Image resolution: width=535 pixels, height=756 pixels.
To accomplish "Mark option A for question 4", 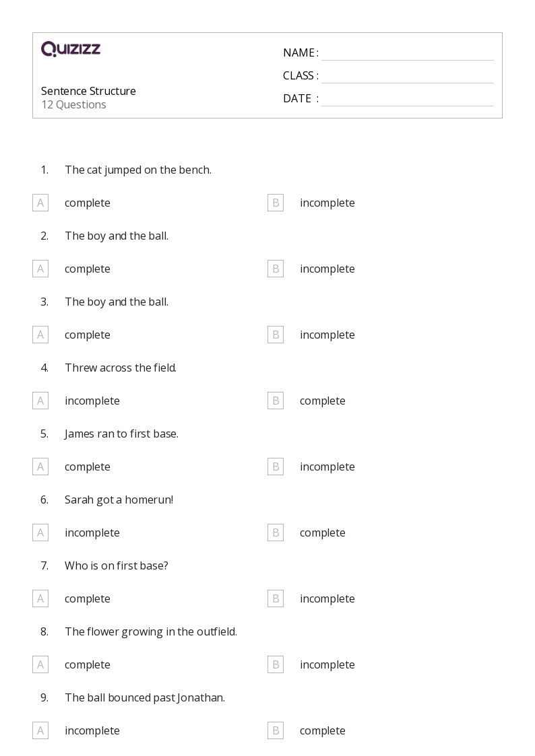I will click(x=40, y=401).
